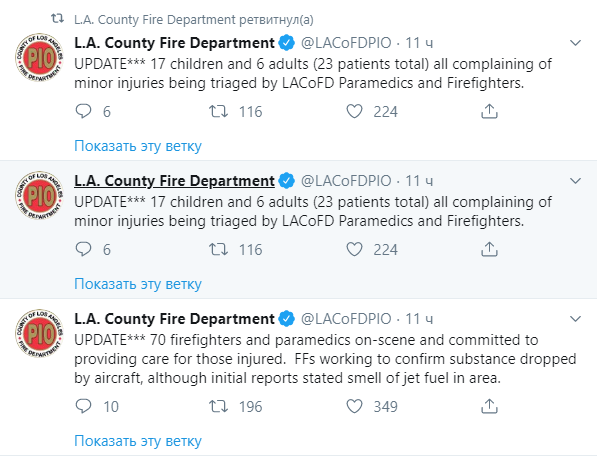The width and height of the screenshot is (597, 457).
Task: Share the 70 firefighters tweet
Action: tap(489, 406)
